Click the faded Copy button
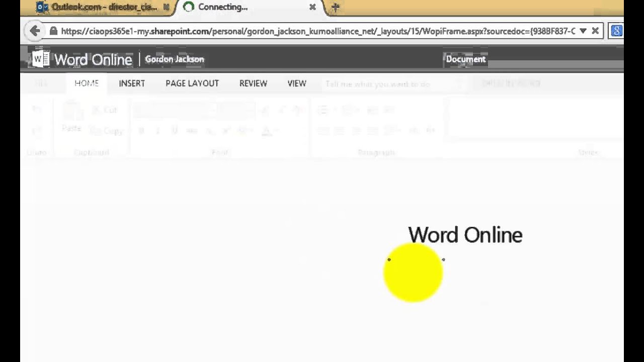 click(x=106, y=131)
